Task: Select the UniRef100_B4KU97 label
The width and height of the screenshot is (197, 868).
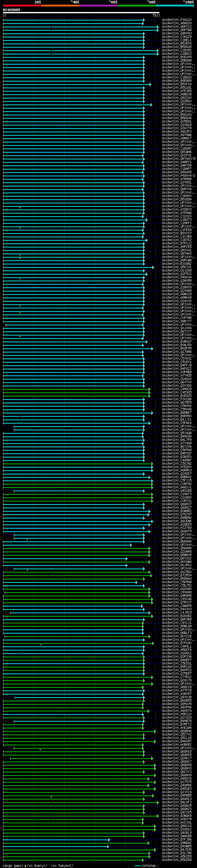Action: click(177, 741)
